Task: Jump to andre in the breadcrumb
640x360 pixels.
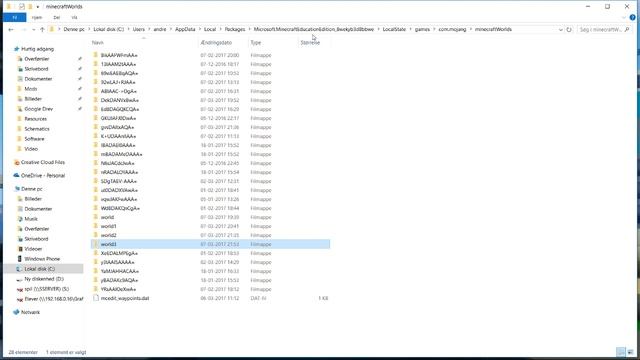Action: click(160, 29)
